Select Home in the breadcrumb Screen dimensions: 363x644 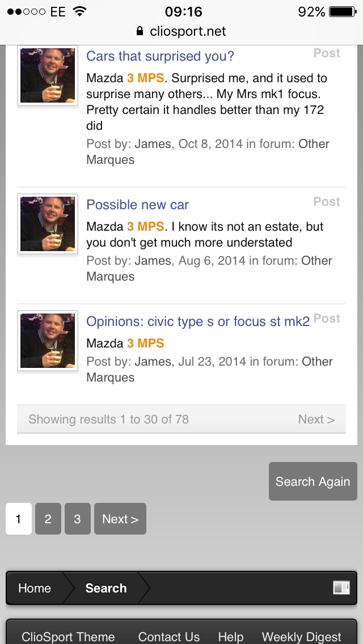(35, 588)
